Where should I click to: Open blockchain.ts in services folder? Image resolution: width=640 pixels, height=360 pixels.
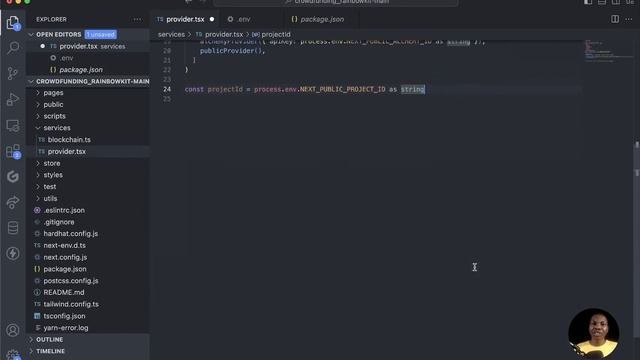click(x=69, y=140)
